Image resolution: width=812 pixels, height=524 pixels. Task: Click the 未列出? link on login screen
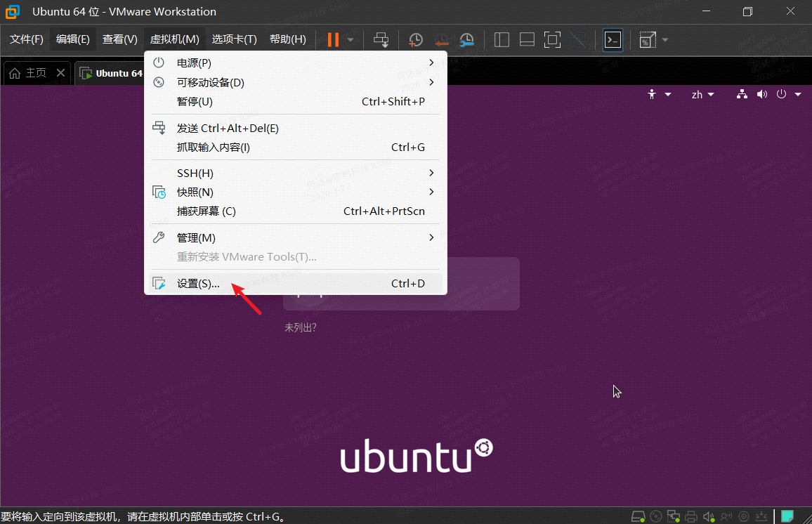pos(301,327)
